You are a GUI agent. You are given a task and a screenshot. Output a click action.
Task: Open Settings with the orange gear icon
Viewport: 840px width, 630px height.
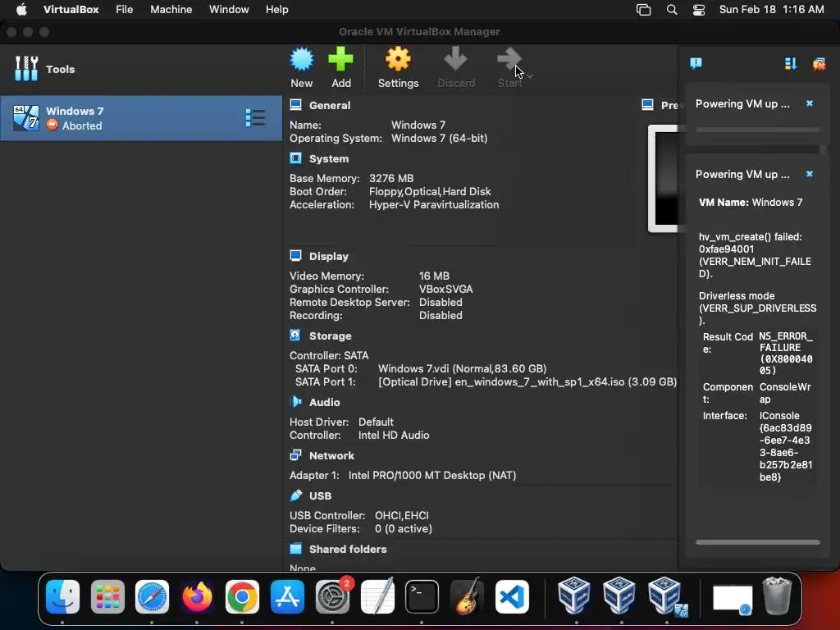[398, 59]
